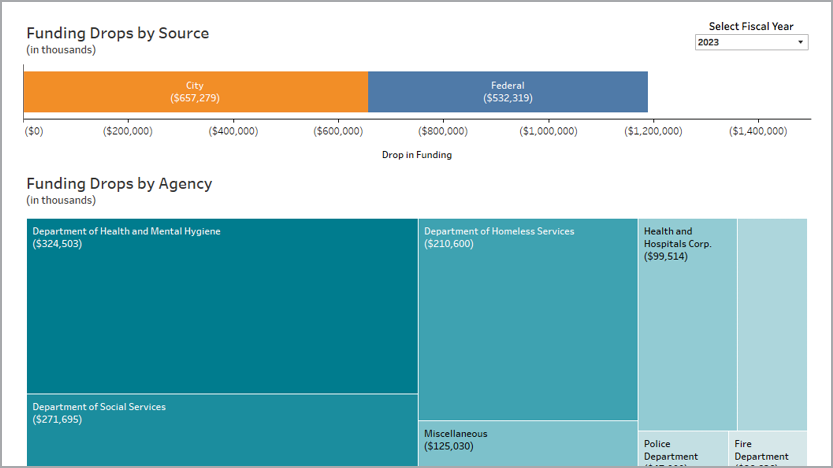Click the Health and Hospitals Corp. tile
Image resolution: width=833 pixels, height=468 pixels.
(687, 324)
